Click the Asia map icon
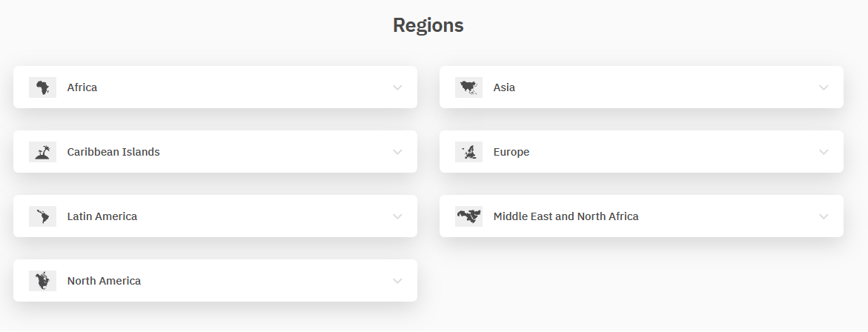The width and height of the screenshot is (868, 332). [x=468, y=87]
